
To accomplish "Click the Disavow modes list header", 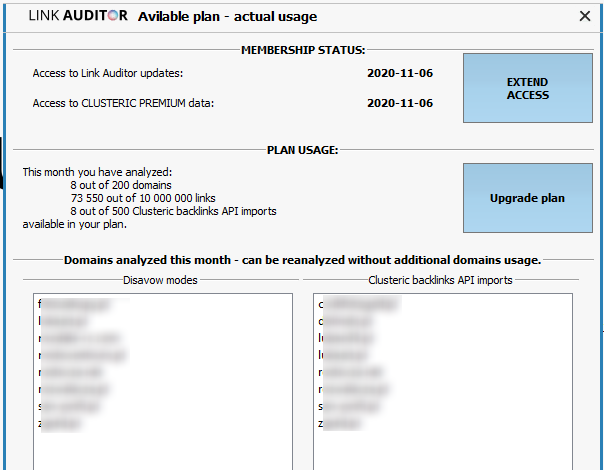I will [x=160, y=280].
